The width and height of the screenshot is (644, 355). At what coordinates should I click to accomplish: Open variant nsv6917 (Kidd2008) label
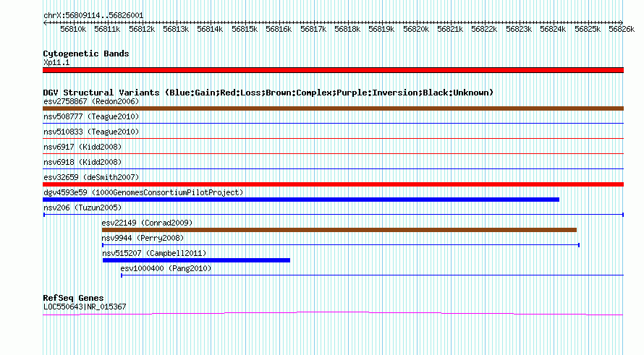[x=82, y=147]
